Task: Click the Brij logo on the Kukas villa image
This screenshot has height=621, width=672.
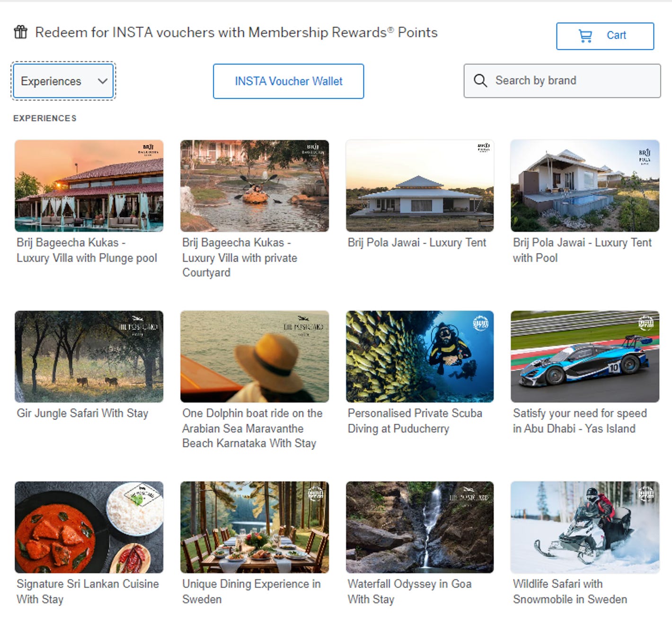Action: coord(149,148)
